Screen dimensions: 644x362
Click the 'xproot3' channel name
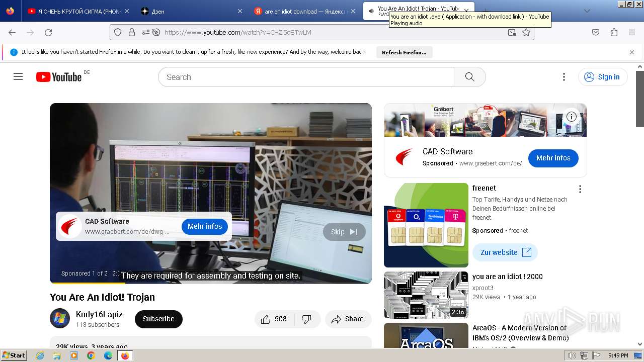click(483, 288)
